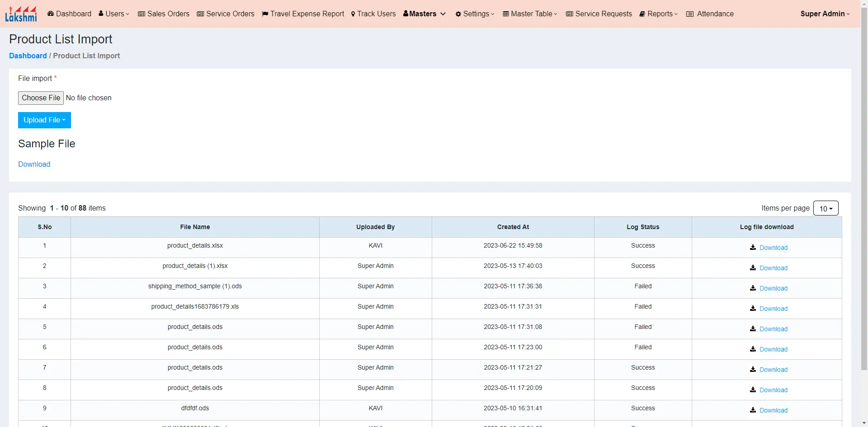Click download icon for shipping_method_sample row
Viewport: 868px width, 427px height.
753,288
